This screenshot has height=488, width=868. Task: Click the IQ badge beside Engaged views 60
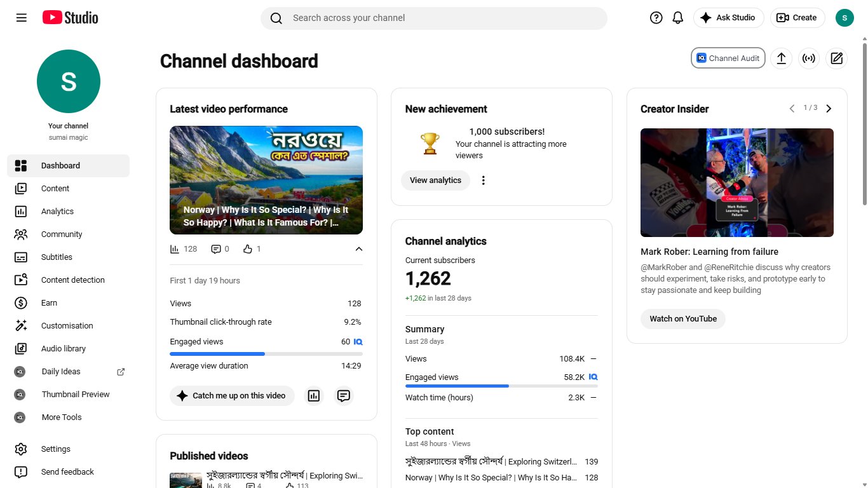tap(358, 342)
